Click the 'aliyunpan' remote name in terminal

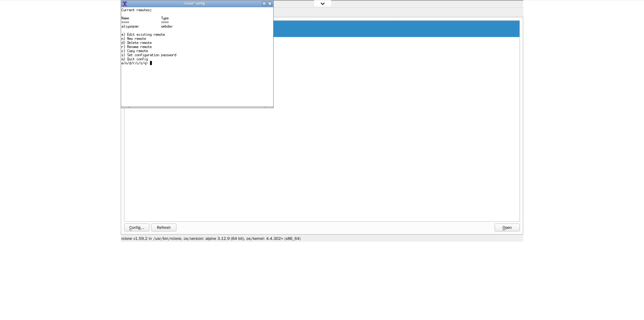130,26
